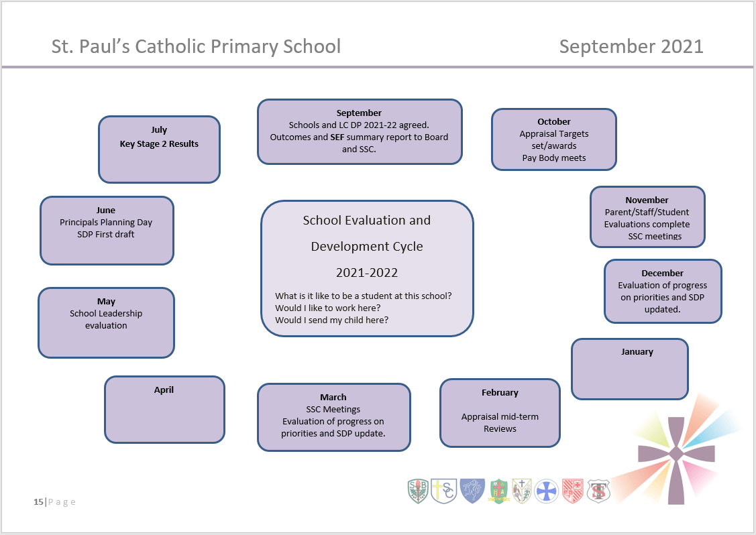Click the green red-cross crest with banner
Image resolution: width=756 pixels, height=535 pixels.
pos(499,491)
